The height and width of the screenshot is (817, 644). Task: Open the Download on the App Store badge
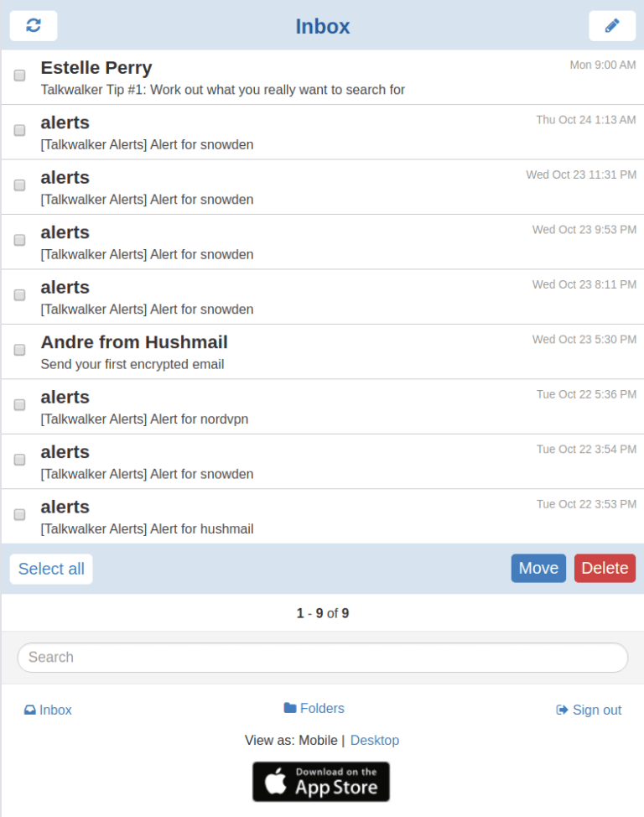tap(320, 781)
